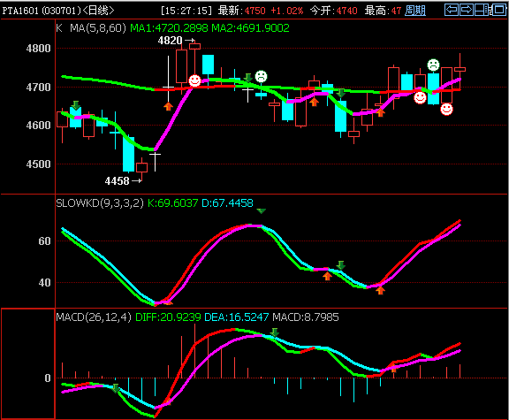
Task: Click the green frowning face at far right
Action: 433,65
